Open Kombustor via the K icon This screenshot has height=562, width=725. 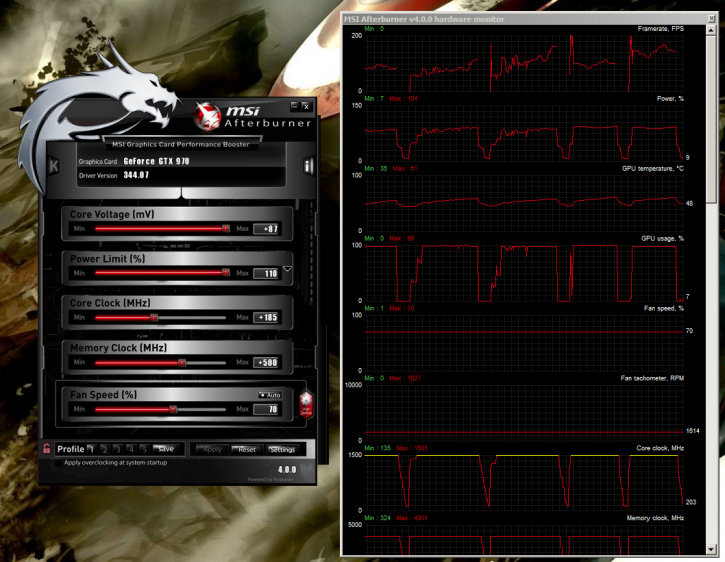[54, 166]
